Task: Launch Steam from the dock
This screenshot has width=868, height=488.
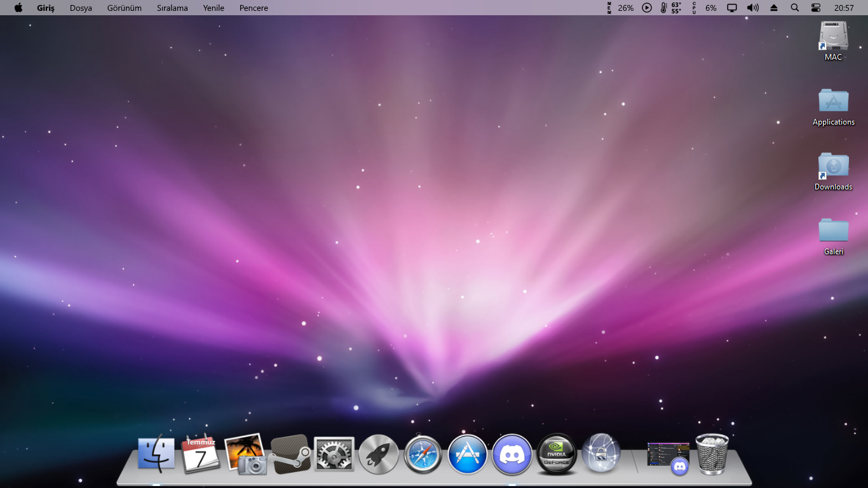Action: click(x=290, y=454)
